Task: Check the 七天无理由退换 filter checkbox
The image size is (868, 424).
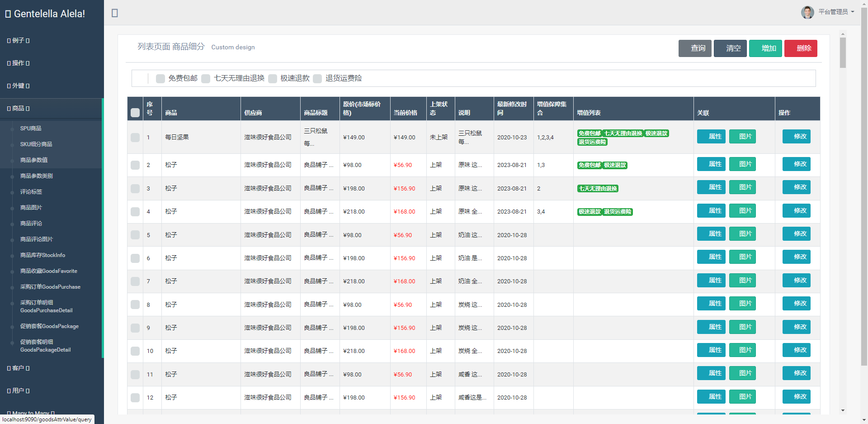Action: [x=206, y=79]
